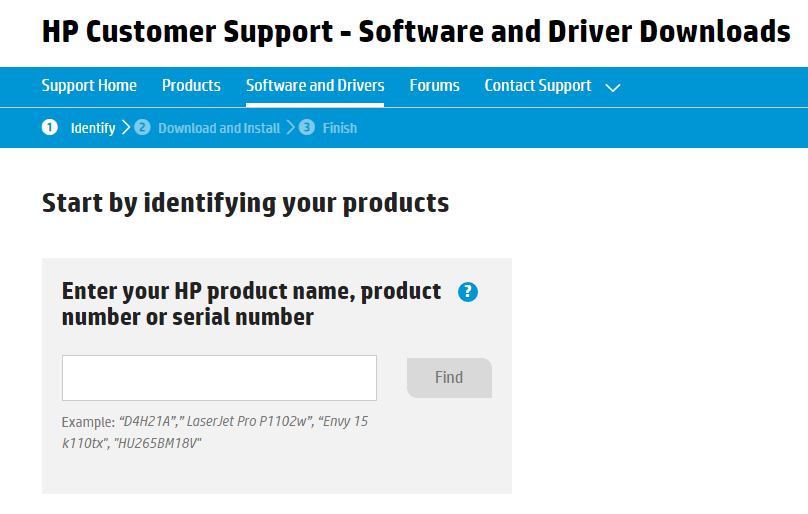Click the step 2 circle icon
The image size is (808, 514).
[142, 127]
